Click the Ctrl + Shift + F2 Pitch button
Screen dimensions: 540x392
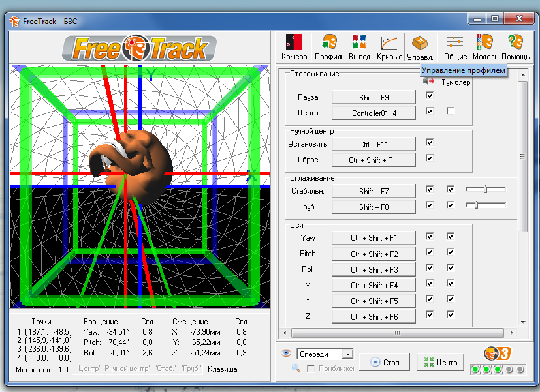click(373, 254)
